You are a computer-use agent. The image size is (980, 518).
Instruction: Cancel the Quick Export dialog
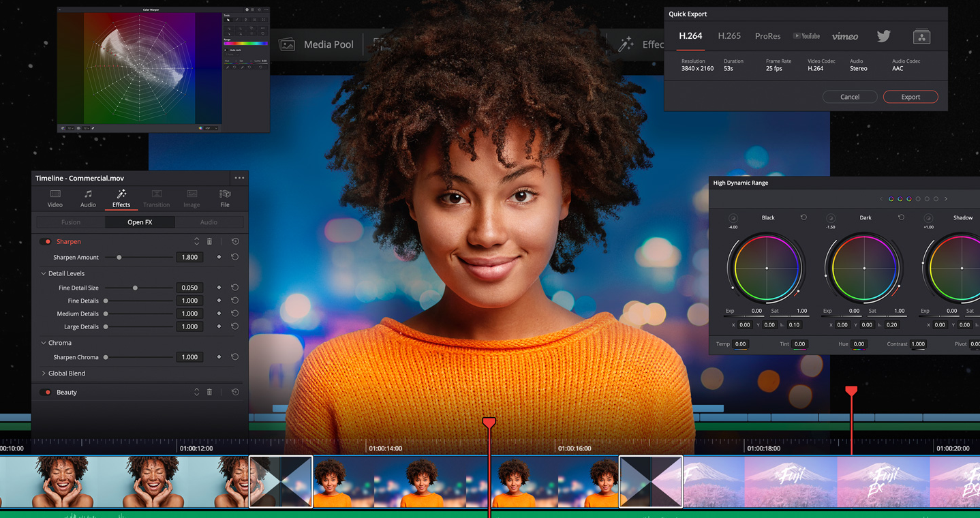(849, 97)
